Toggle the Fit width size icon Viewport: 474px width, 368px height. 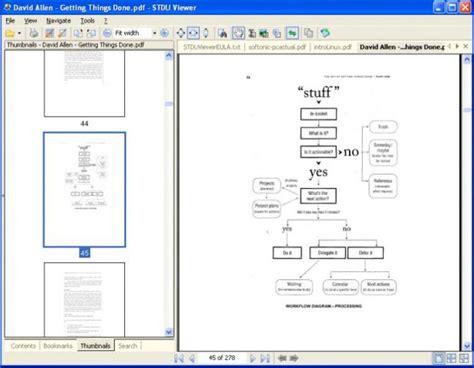193,33
